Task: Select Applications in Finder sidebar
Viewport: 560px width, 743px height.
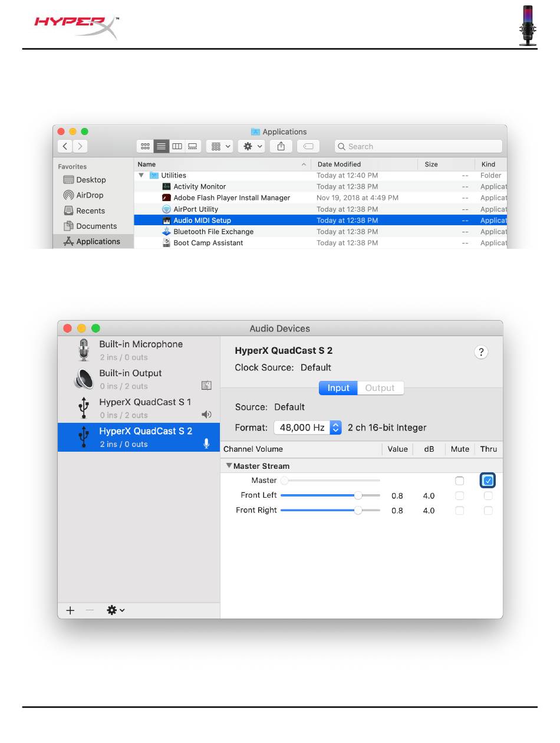Action: coord(93,241)
